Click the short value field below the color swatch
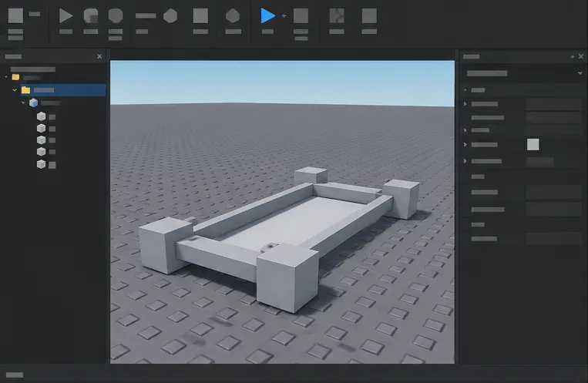 (540, 162)
